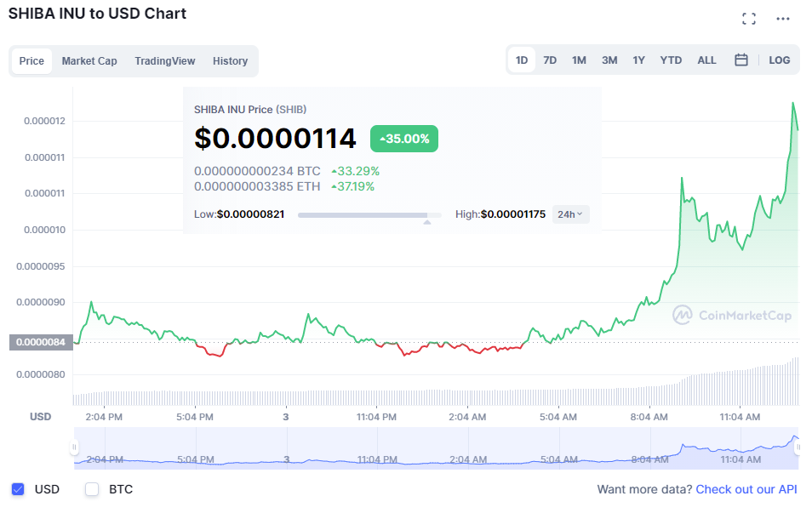Switch to the Price tab
The width and height of the screenshot is (812, 513).
[x=31, y=61]
